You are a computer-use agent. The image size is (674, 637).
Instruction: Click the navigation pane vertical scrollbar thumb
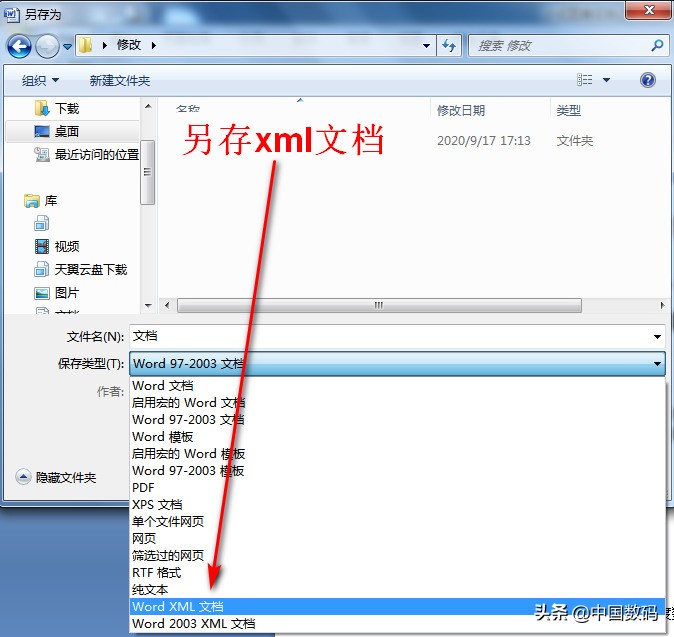pos(148,172)
